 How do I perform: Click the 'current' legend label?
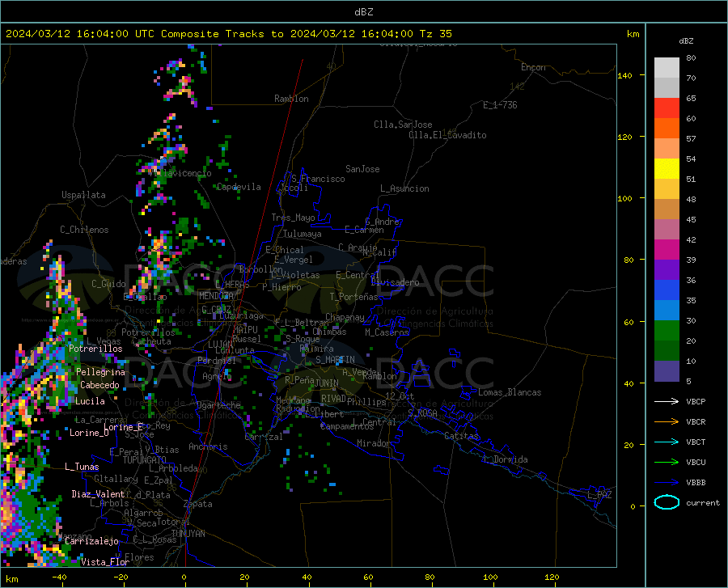click(703, 502)
